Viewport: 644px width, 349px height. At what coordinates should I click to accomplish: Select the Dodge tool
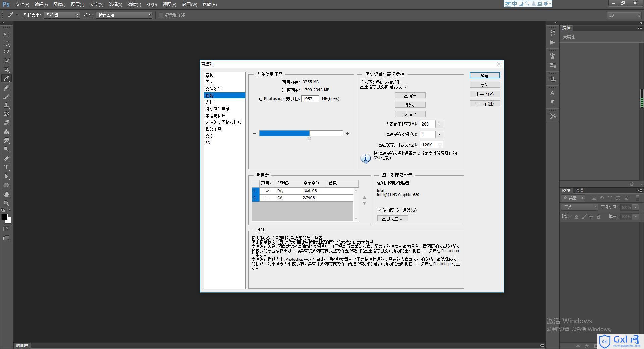[x=6, y=149]
